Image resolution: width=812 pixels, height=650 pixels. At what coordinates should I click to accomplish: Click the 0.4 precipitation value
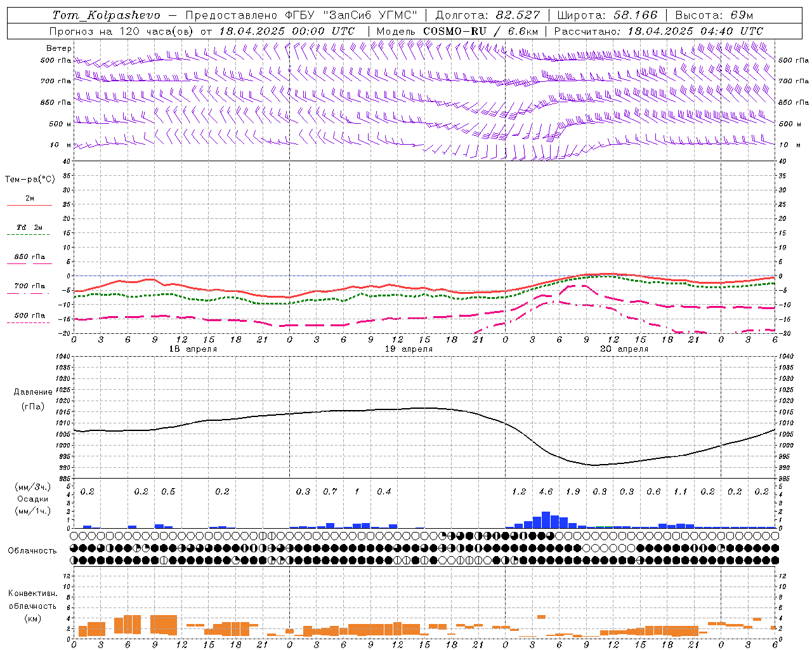click(x=384, y=492)
